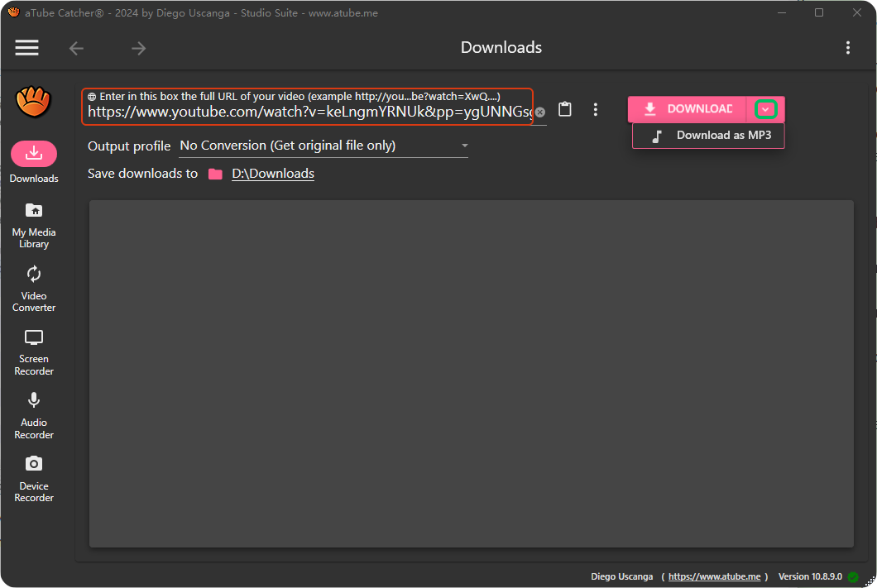Open more options beside the paste icon
The image size is (877, 588).
(x=596, y=109)
